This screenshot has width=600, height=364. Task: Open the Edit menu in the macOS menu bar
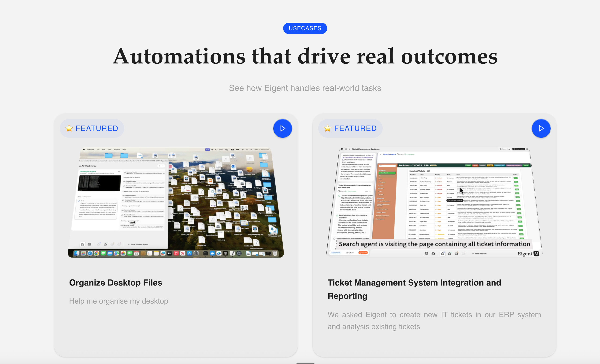pos(103,149)
